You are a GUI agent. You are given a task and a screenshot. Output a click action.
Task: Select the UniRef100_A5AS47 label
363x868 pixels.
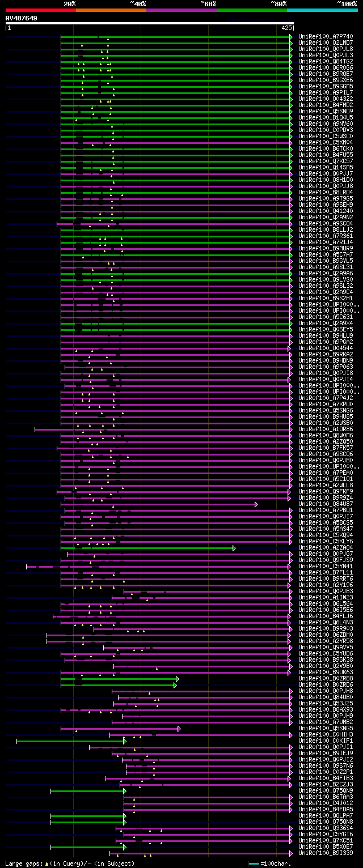point(326,529)
